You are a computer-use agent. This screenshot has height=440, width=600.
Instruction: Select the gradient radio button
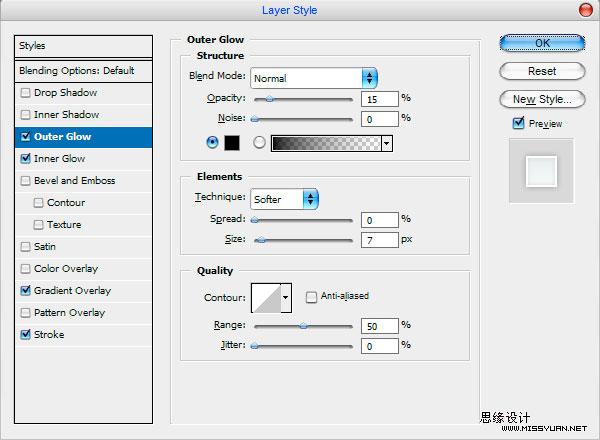[259, 142]
